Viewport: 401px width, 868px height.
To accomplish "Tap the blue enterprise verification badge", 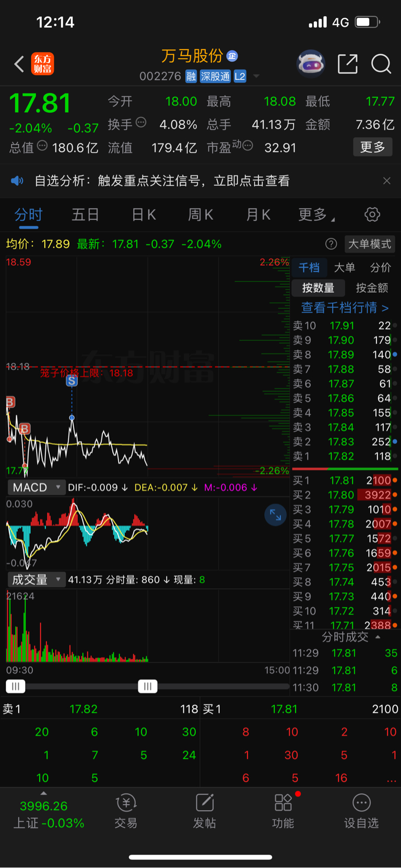I will (232, 56).
